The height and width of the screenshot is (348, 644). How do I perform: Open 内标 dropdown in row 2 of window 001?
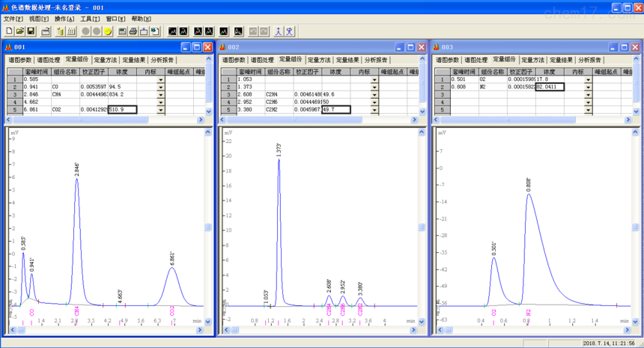point(160,87)
